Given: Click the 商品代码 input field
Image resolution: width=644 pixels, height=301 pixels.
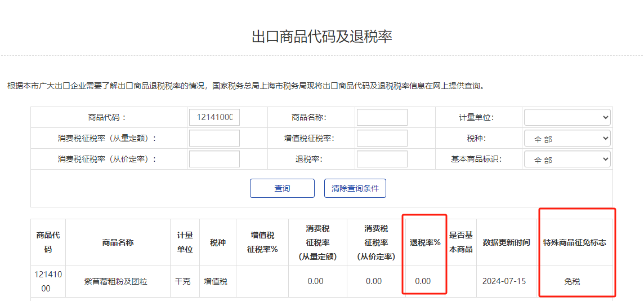Looking at the screenshot, I should (214, 117).
